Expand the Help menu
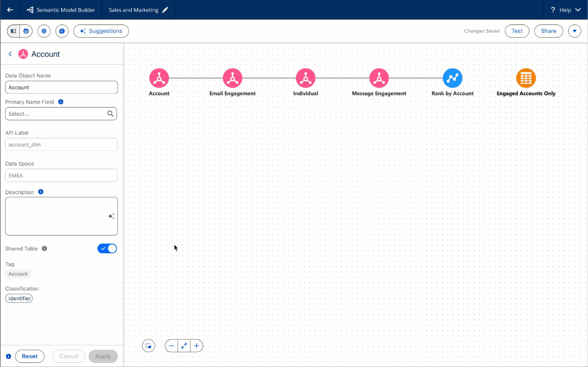Image resolution: width=588 pixels, height=367 pixels. pos(565,10)
